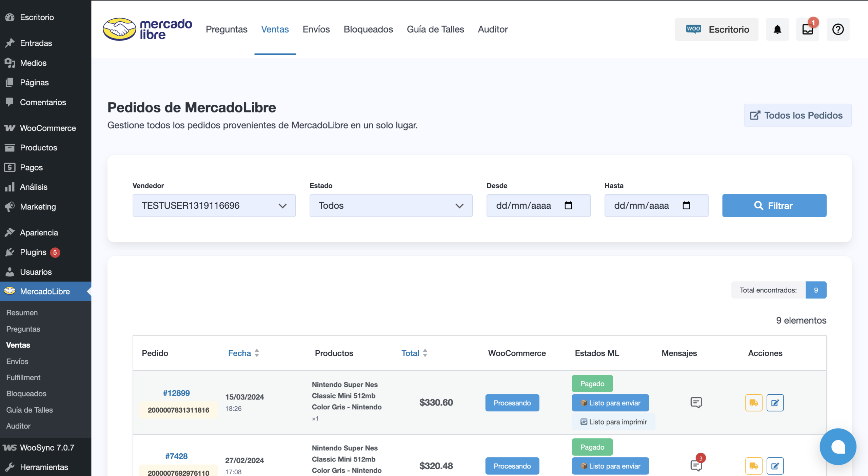Click in the Desde date field
The width and height of the screenshot is (868, 476).
[538, 206]
